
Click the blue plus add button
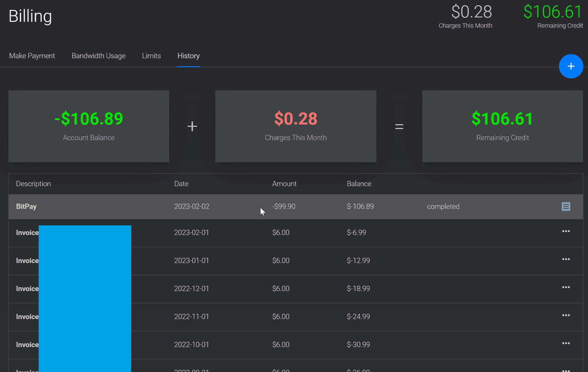pos(571,66)
